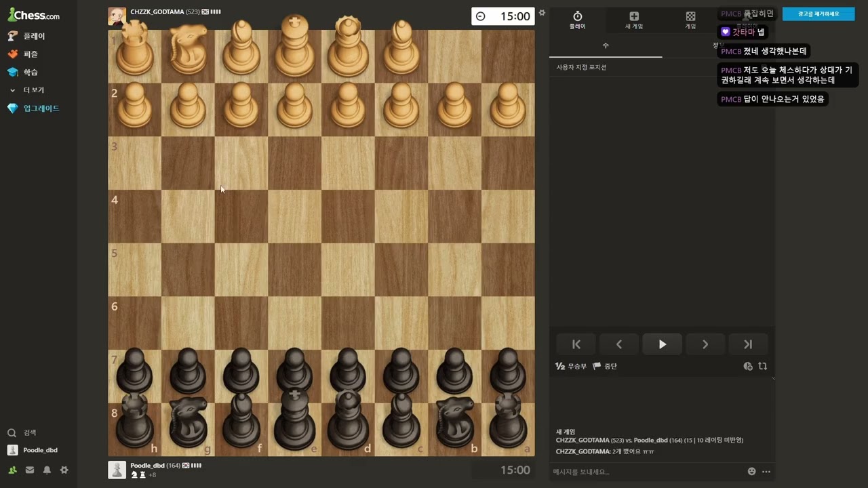Open the 학습 learn menu
The height and width of the screenshot is (488, 868).
[24, 72]
